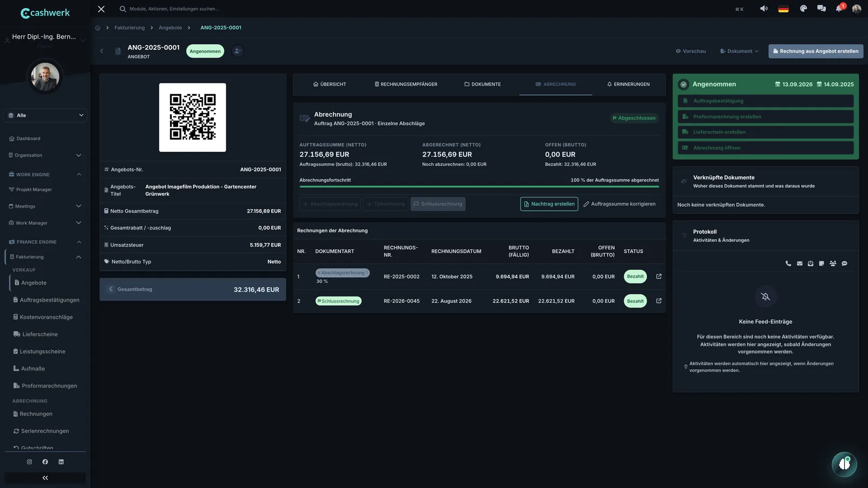Open Lieferscheine in the sidebar
Screen dimensions: 868x488
pyautogui.click(x=40, y=335)
